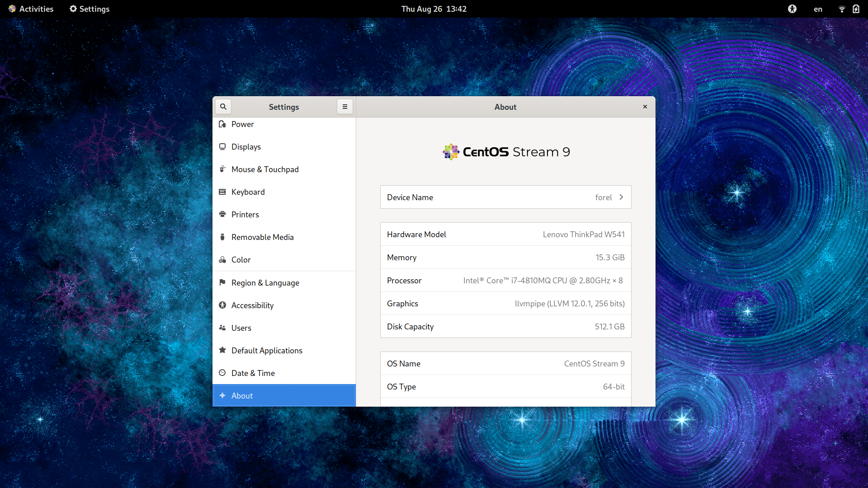
Task: Click the 'Settings' title in sidebar header
Action: pyautogui.click(x=283, y=107)
